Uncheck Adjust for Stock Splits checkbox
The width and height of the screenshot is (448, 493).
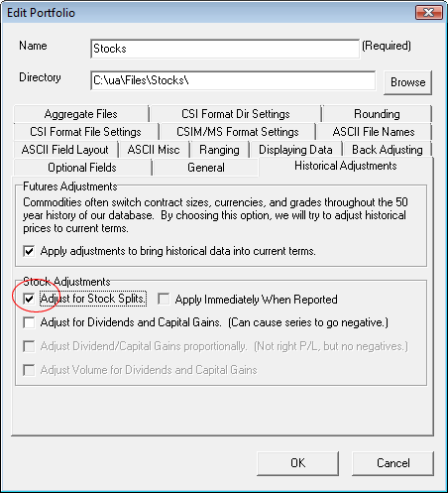(29, 299)
